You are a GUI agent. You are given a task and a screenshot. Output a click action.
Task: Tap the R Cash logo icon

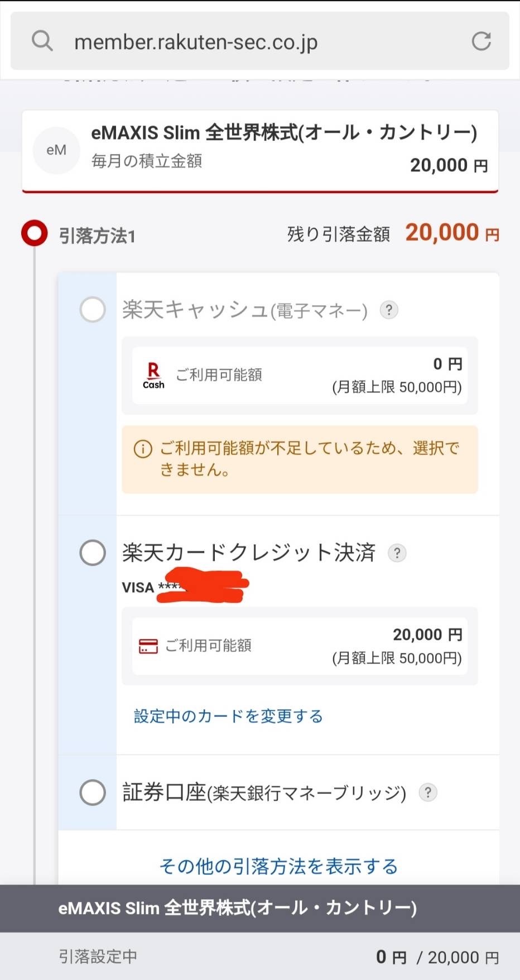(153, 376)
